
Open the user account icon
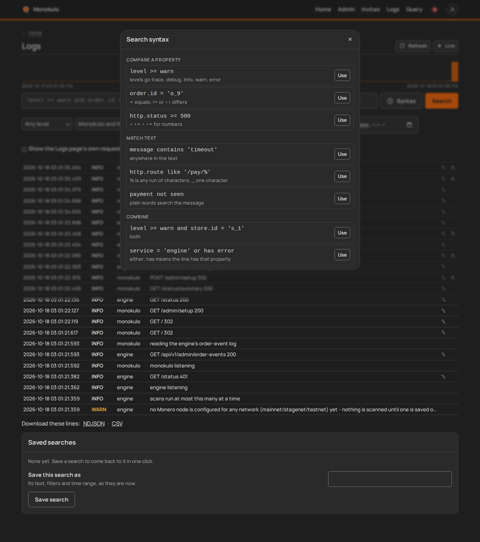pos(452,10)
